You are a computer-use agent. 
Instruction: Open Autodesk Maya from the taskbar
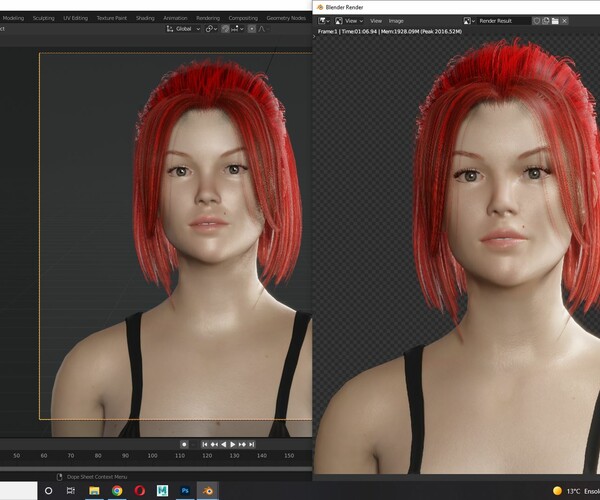point(162,490)
